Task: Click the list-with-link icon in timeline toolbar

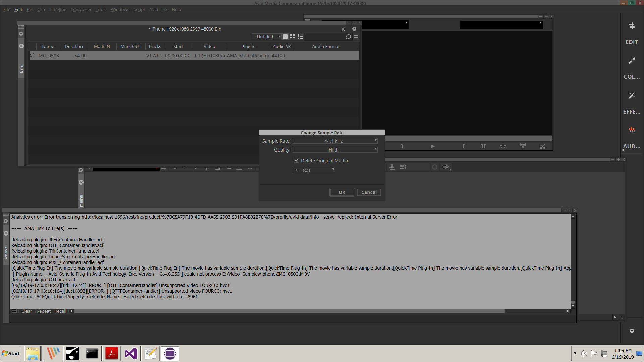Action: 403,167
